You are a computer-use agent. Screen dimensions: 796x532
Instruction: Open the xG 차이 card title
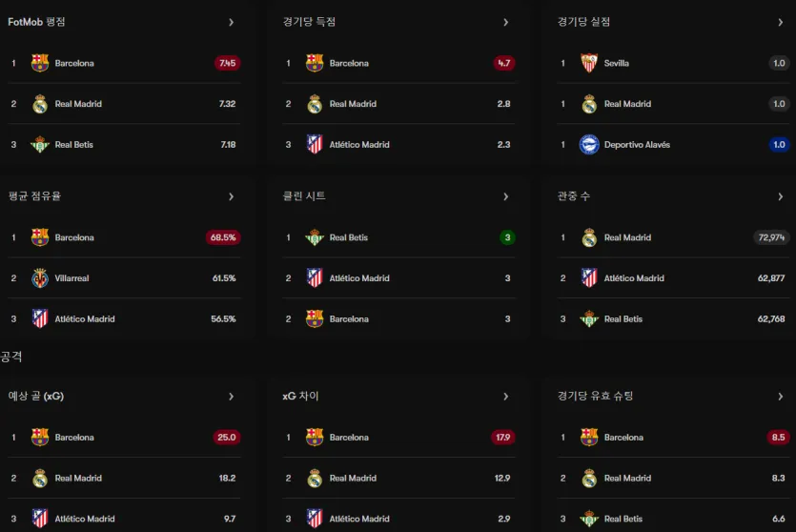300,396
